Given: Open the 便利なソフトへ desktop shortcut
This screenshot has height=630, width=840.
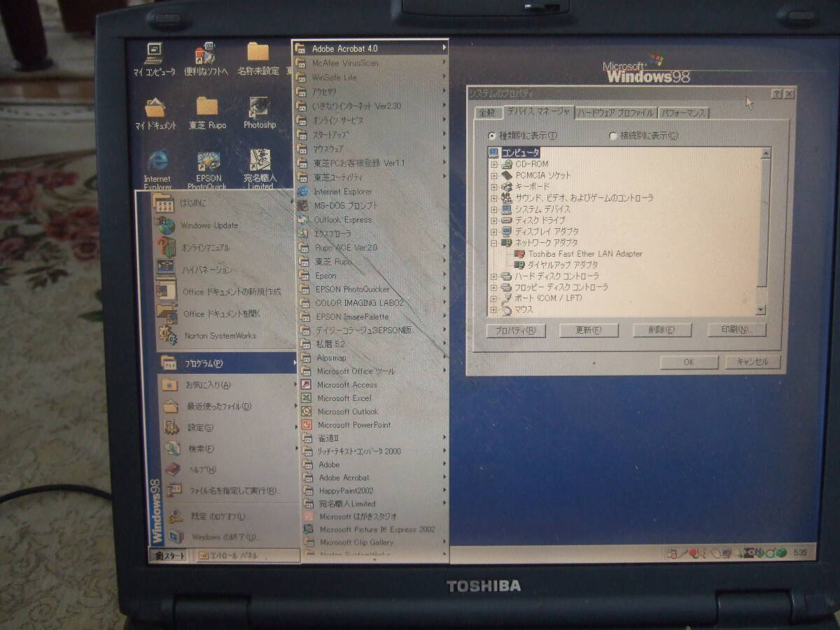Looking at the screenshot, I should pyautogui.click(x=206, y=58).
